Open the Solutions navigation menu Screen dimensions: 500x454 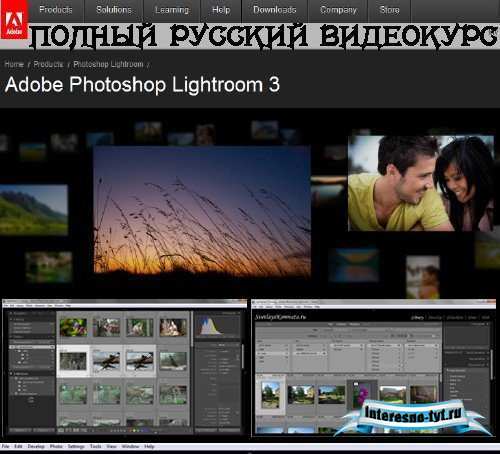coord(114,10)
